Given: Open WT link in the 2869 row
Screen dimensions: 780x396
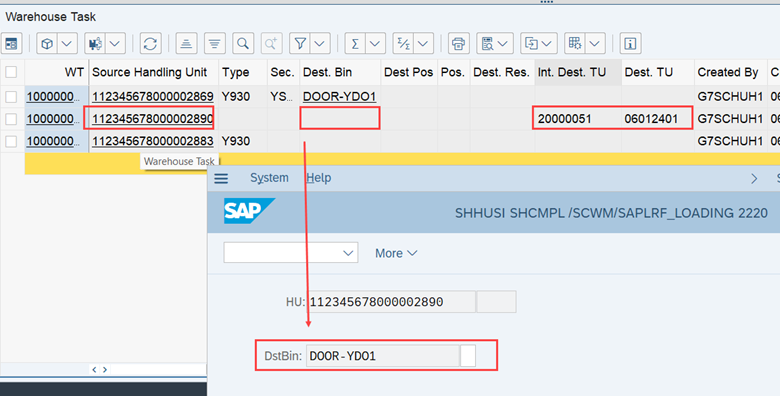Looking at the screenshot, I should 53,97.
